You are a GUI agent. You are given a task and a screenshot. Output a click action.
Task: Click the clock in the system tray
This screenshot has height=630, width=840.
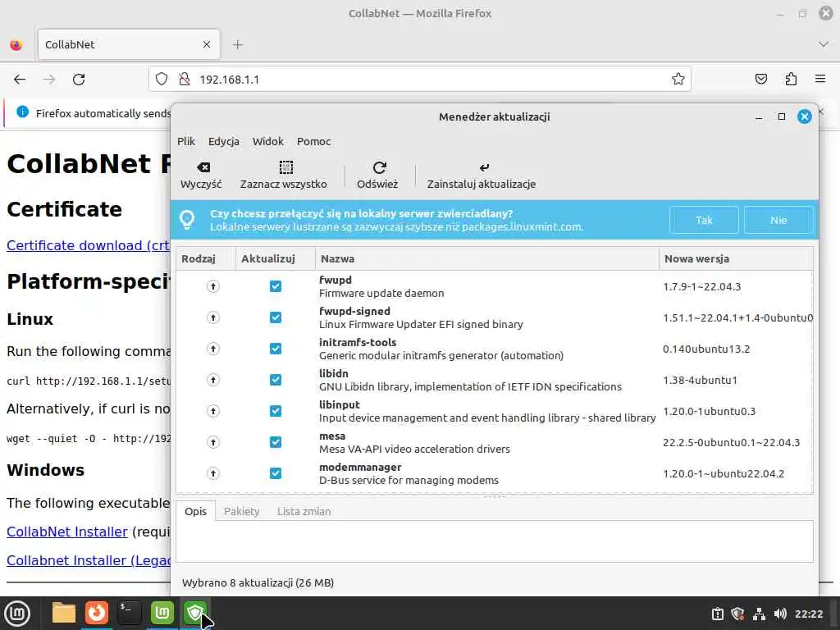pyautogui.click(x=808, y=614)
